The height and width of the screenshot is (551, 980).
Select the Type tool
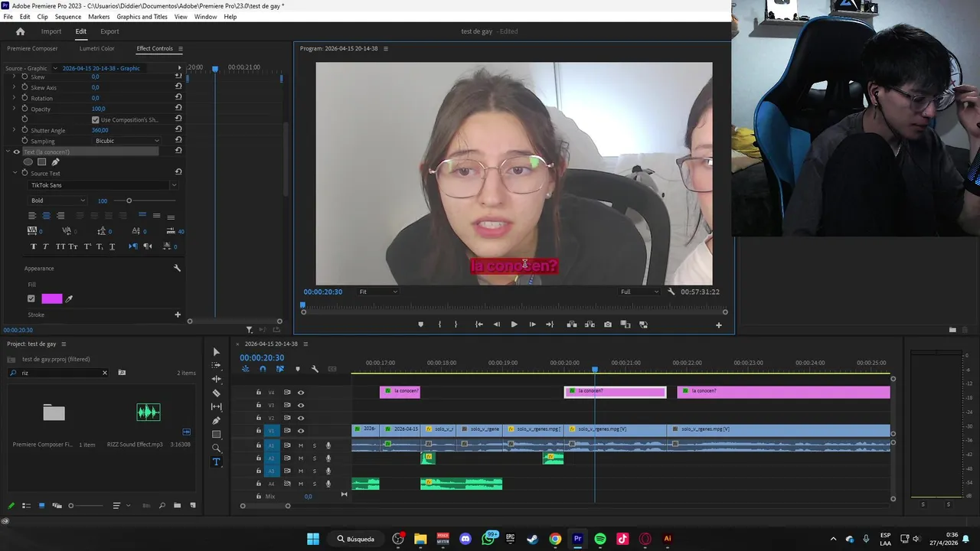[x=217, y=461]
